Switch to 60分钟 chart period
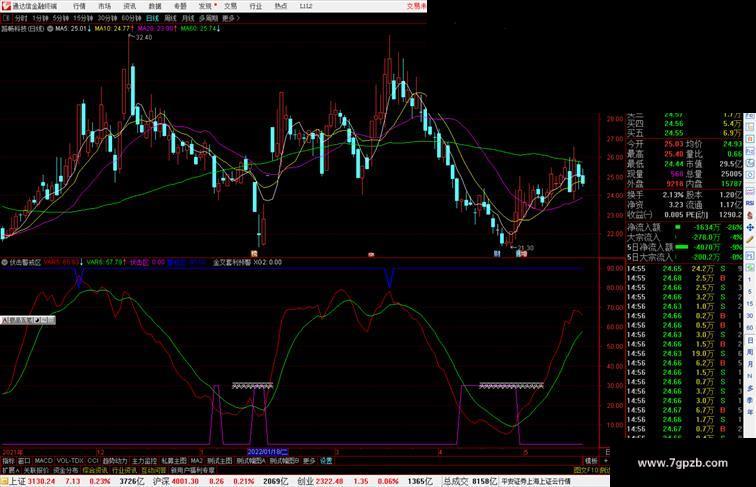The height and width of the screenshot is (487, 756). (x=131, y=18)
